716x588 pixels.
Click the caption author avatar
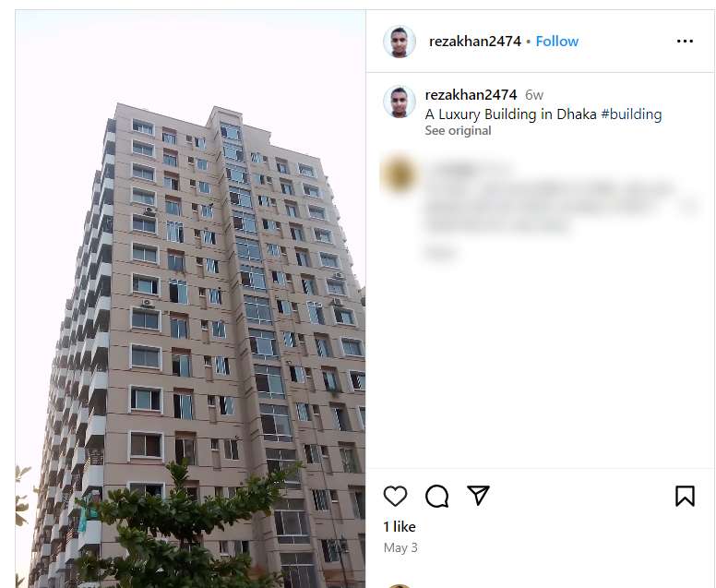(x=400, y=102)
